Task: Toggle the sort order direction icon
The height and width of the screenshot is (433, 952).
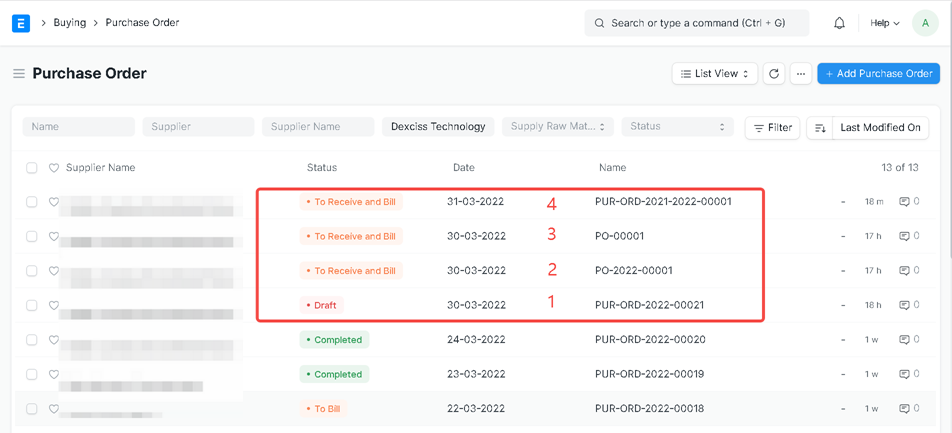Action: click(x=820, y=128)
